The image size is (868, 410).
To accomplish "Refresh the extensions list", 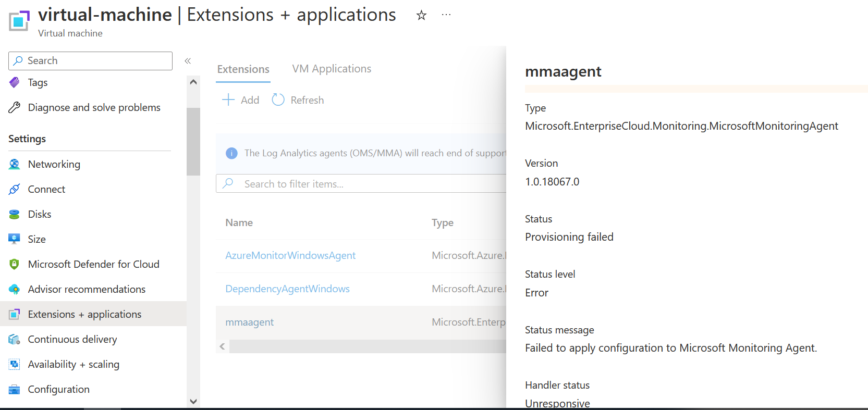I will [x=298, y=100].
